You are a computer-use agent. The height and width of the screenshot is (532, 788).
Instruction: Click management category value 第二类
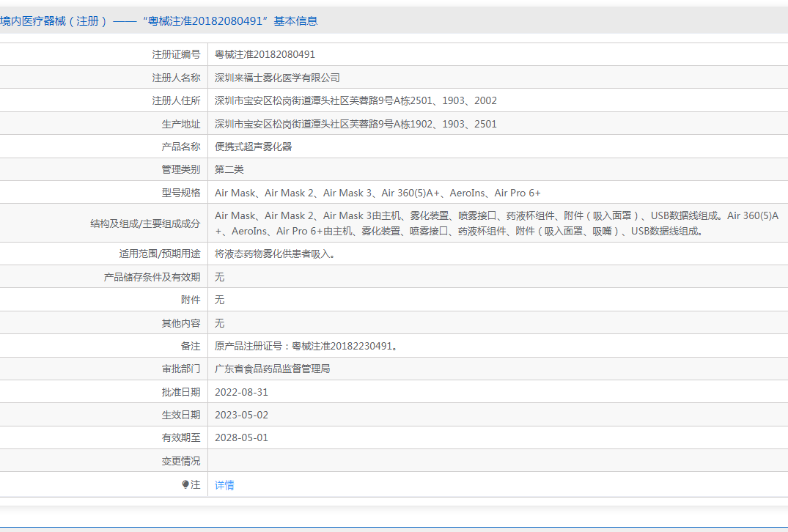pyautogui.click(x=229, y=169)
